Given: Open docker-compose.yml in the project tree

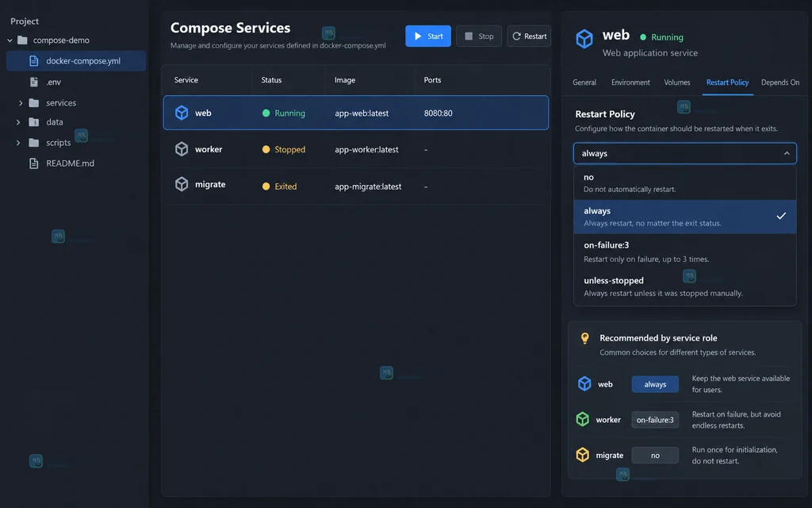Looking at the screenshot, I should [x=76, y=60].
